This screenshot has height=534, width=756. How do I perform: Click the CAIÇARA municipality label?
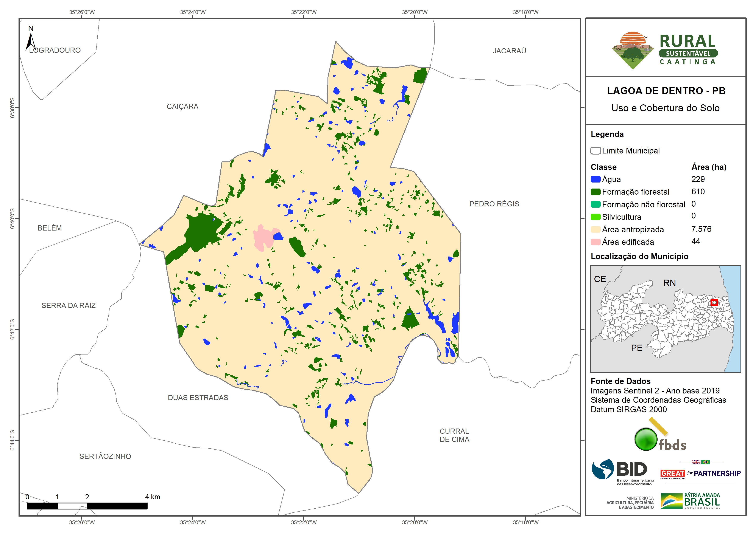coord(182,107)
